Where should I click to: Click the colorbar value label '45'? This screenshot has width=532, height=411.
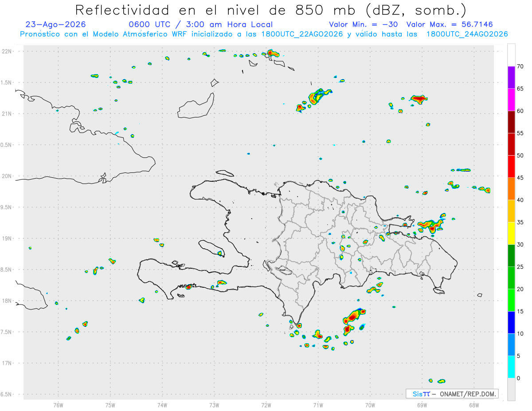[x=520, y=178]
